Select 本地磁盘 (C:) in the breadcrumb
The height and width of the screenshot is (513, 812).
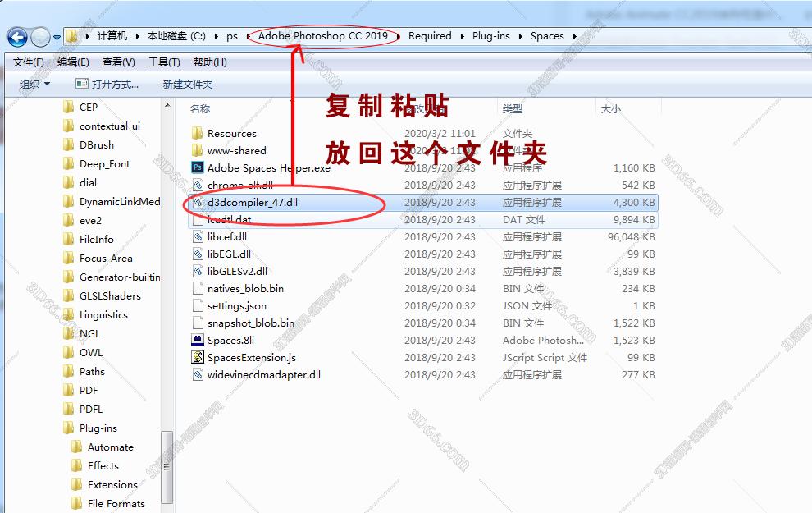click(x=176, y=36)
